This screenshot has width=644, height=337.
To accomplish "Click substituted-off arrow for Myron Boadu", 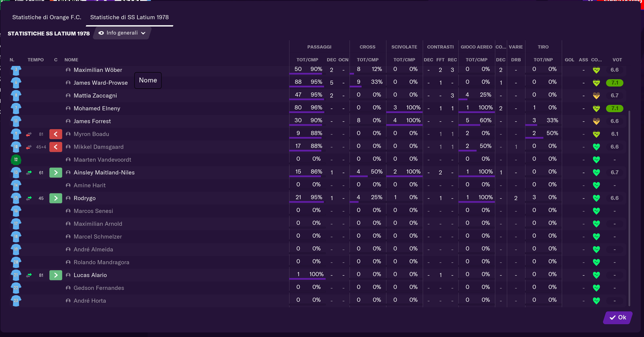I will point(56,134).
